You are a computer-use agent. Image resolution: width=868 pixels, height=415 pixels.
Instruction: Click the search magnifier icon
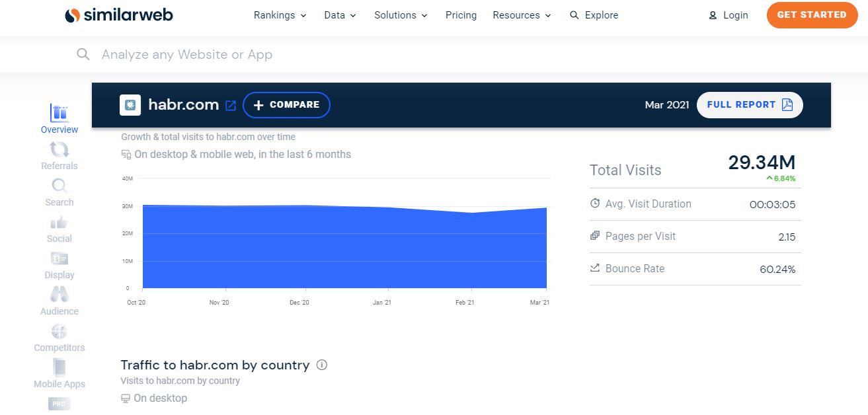83,54
